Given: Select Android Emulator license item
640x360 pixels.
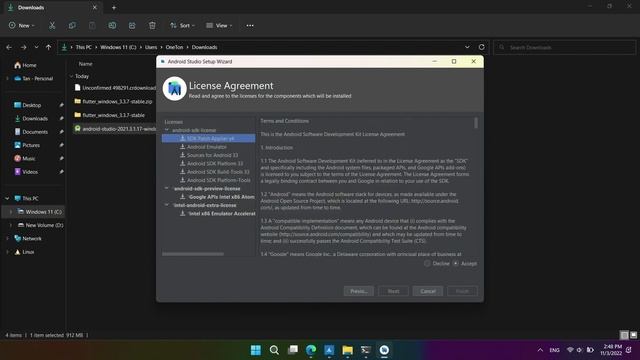Looking at the screenshot, I should (x=208, y=147).
